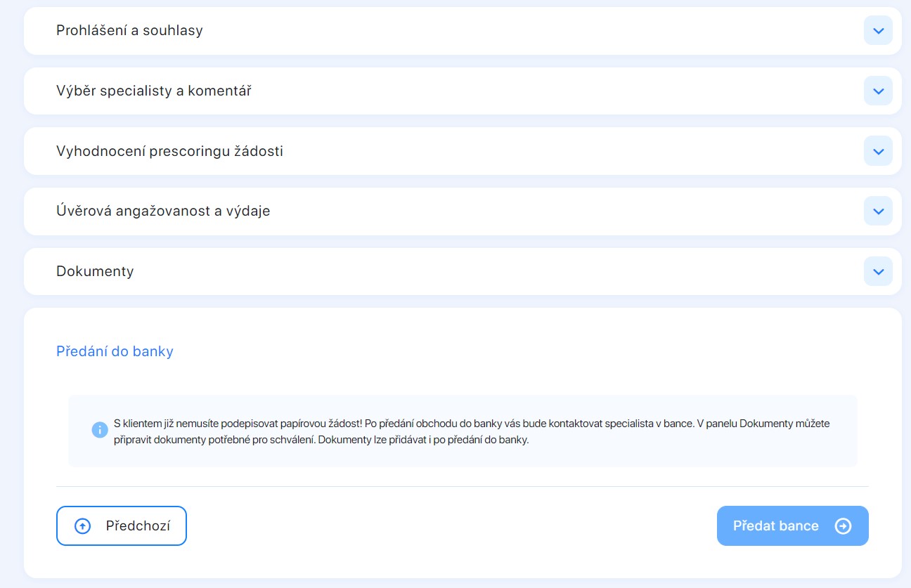
Task: Click the Dokumenty panel title
Action: coord(95,271)
